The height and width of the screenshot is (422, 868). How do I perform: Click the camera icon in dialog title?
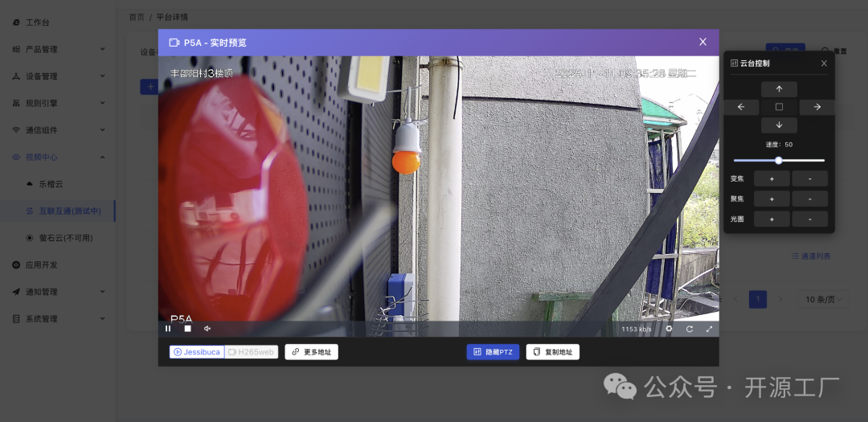(174, 43)
